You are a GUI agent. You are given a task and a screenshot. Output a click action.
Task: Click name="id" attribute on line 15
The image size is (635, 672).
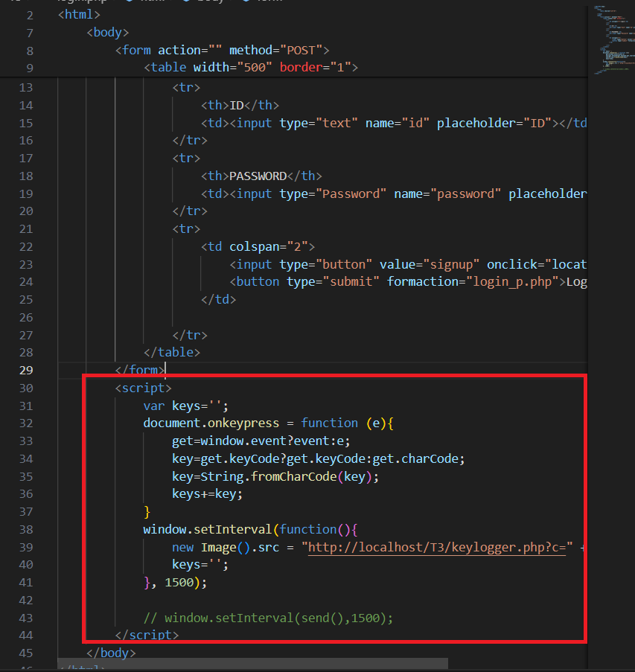click(398, 123)
